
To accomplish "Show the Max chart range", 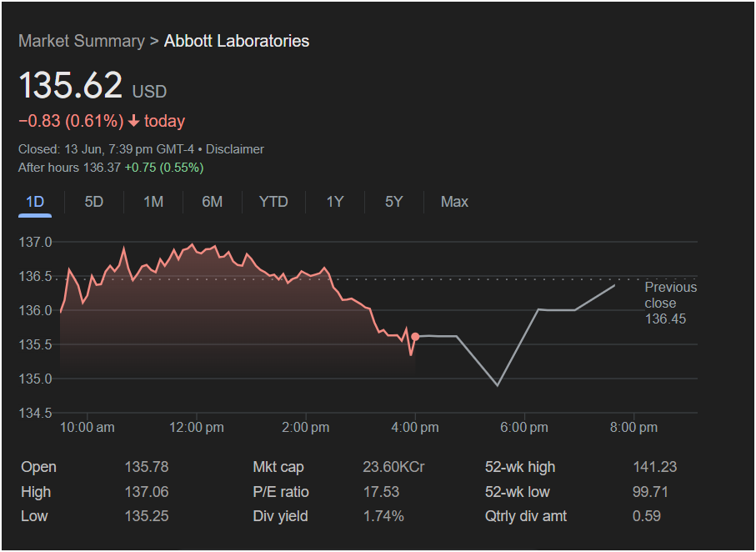I will [x=454, y=202].
